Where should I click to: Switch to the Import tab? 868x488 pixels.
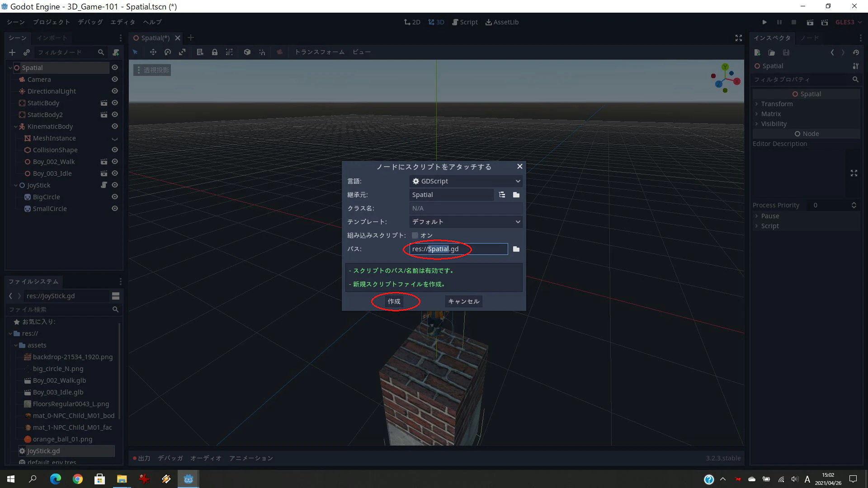coord(52,38)
